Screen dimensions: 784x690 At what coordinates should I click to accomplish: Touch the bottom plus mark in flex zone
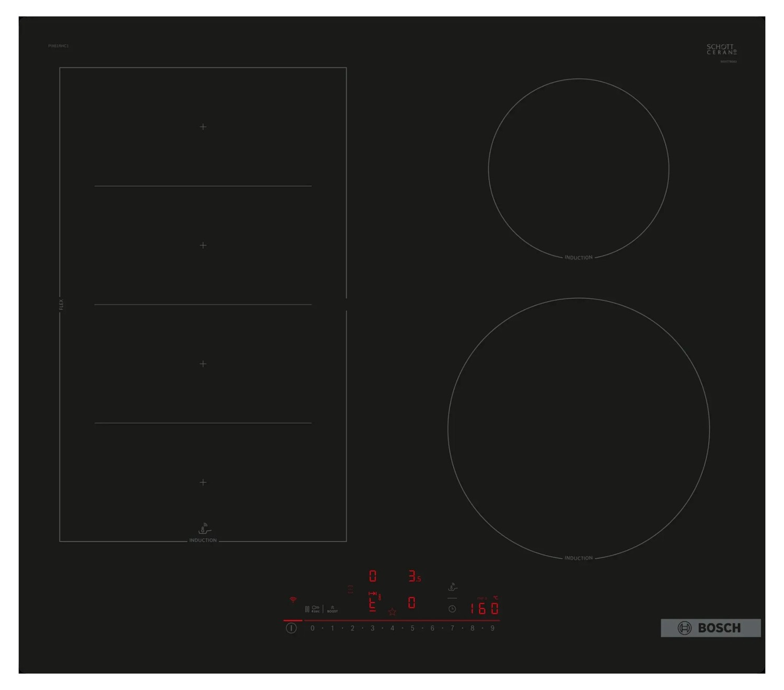203,483
